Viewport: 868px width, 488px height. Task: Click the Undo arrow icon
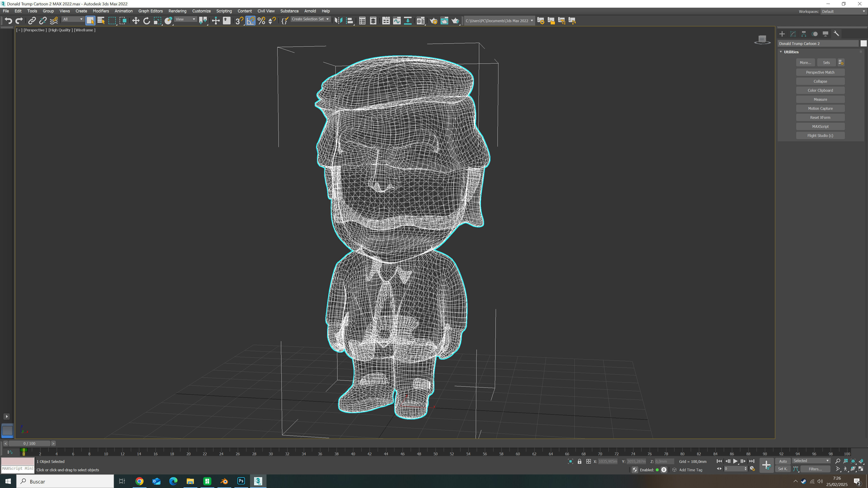tap(8, 21)
